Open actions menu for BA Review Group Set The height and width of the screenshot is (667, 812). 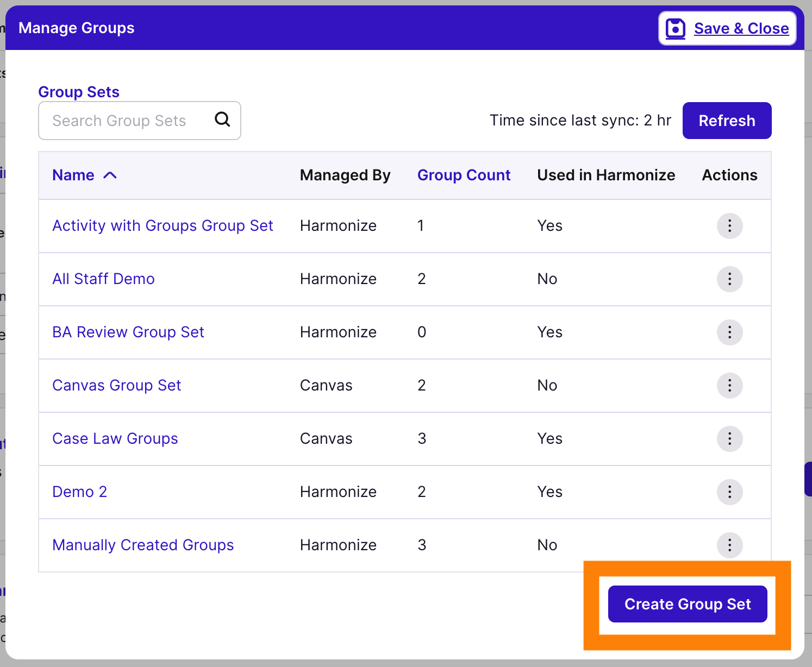point(729,332)
